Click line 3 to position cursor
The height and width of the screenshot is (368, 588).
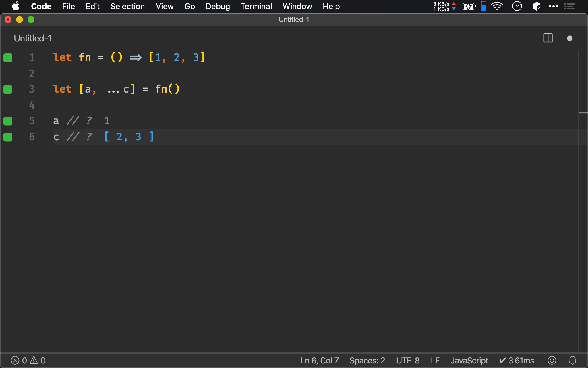click(x=116, y=89)
